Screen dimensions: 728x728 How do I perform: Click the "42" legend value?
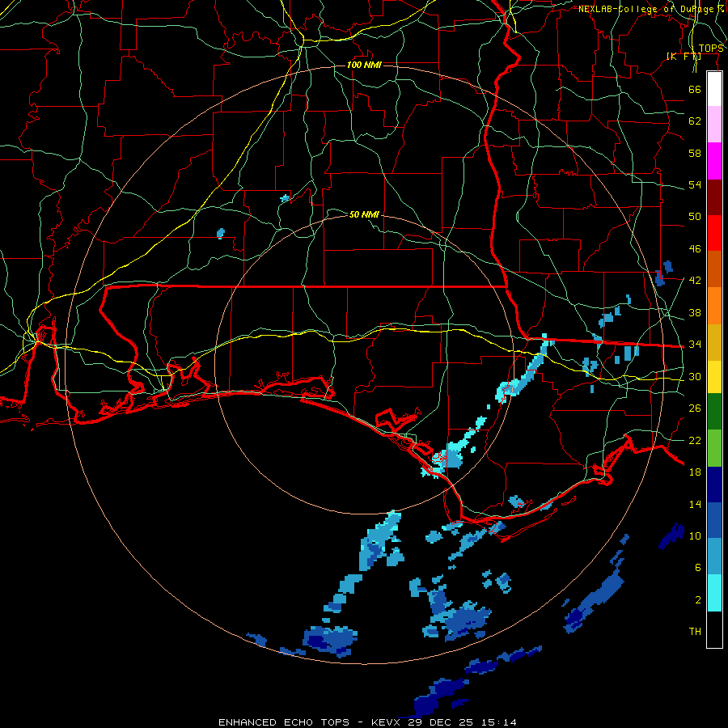pyautogui.click(x=695, y=281)
